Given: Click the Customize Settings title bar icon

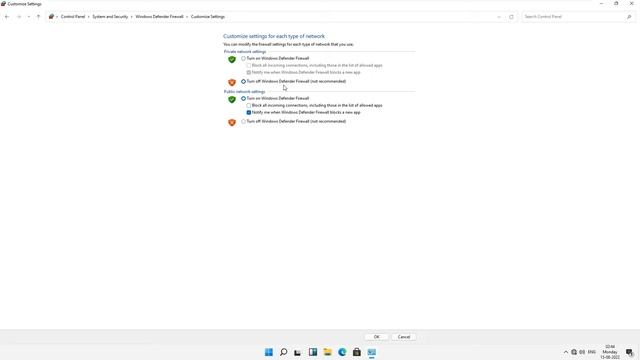Looking at the screenshot, I should [x=3, y=4].
